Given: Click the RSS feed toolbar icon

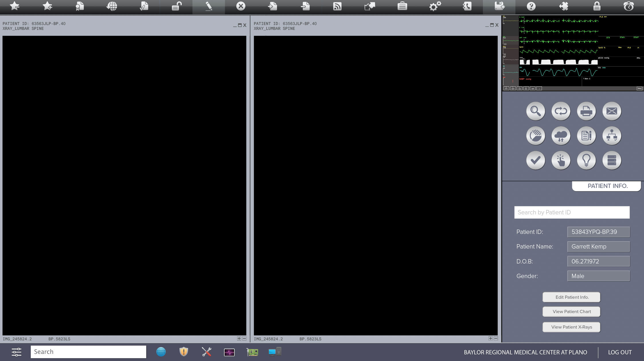Looking at the screenshot, I should click(x=337, y=6).
